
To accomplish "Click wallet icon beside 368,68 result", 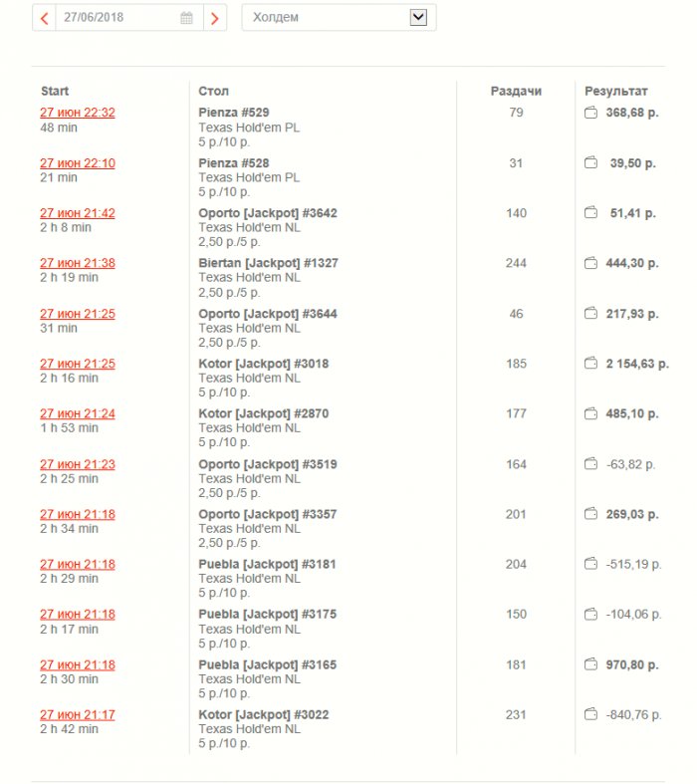I will point(590,113).
